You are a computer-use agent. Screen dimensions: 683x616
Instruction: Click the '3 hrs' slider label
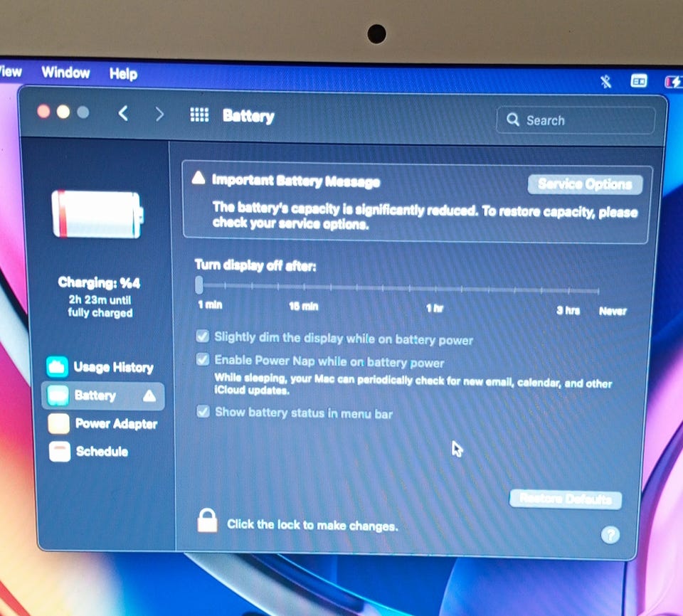568,310
